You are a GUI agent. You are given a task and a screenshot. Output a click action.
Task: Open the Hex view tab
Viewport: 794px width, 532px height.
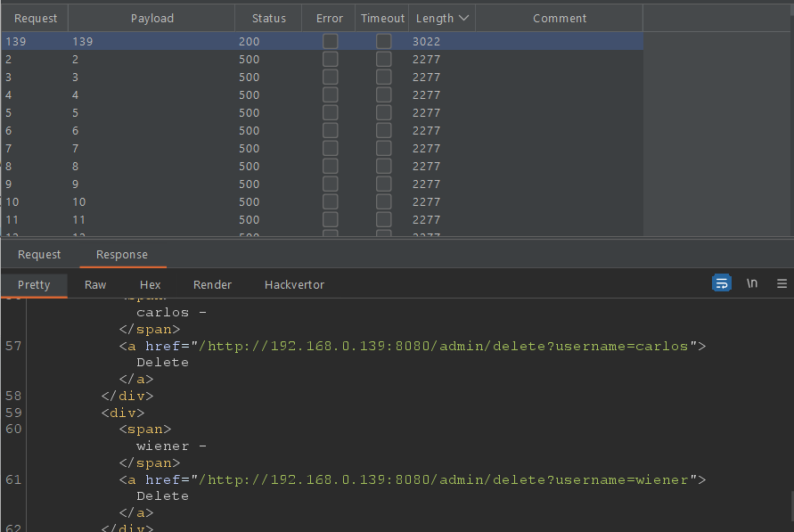tap(150, 285)
